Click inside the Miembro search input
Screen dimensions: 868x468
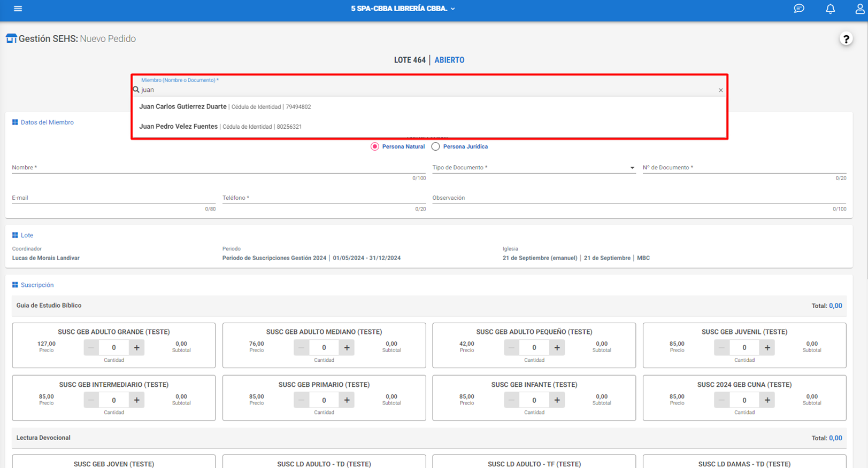[x=428, y=90]
